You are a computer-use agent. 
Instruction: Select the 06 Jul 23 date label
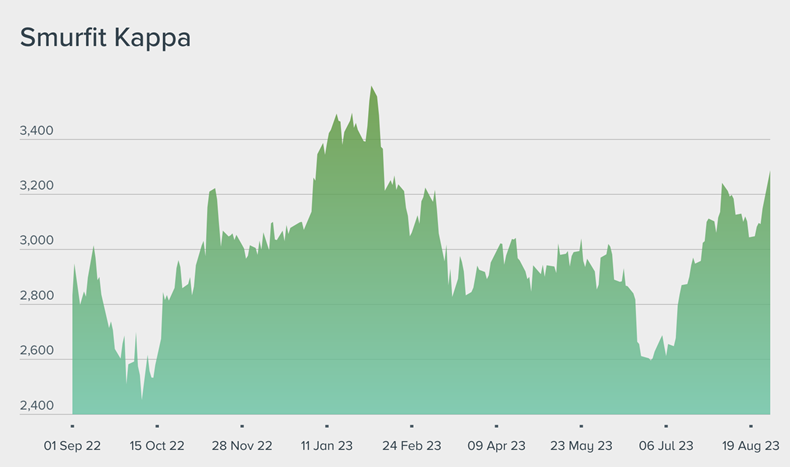click(x=666, y=445)
